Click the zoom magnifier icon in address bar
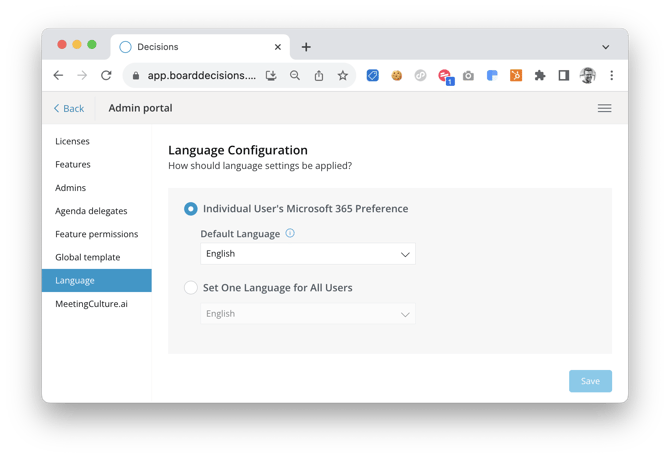670x458 pixels. tap(295, 75)
